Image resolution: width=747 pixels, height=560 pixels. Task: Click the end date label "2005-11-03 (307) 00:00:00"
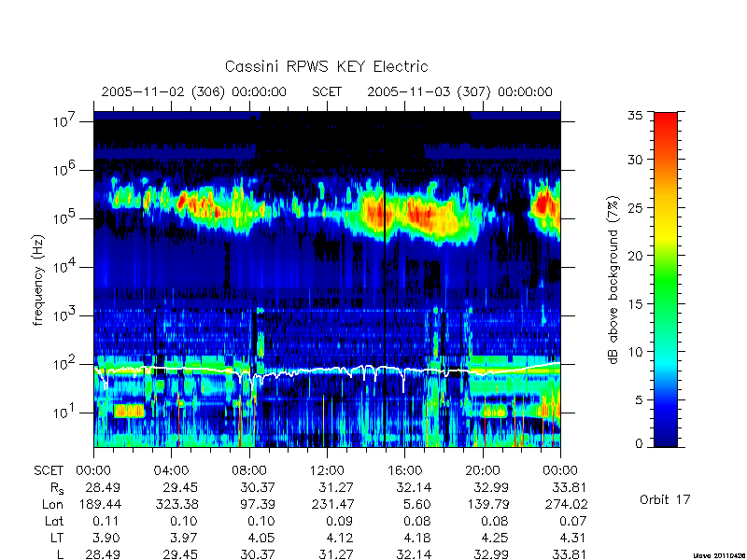click(459, 91)
